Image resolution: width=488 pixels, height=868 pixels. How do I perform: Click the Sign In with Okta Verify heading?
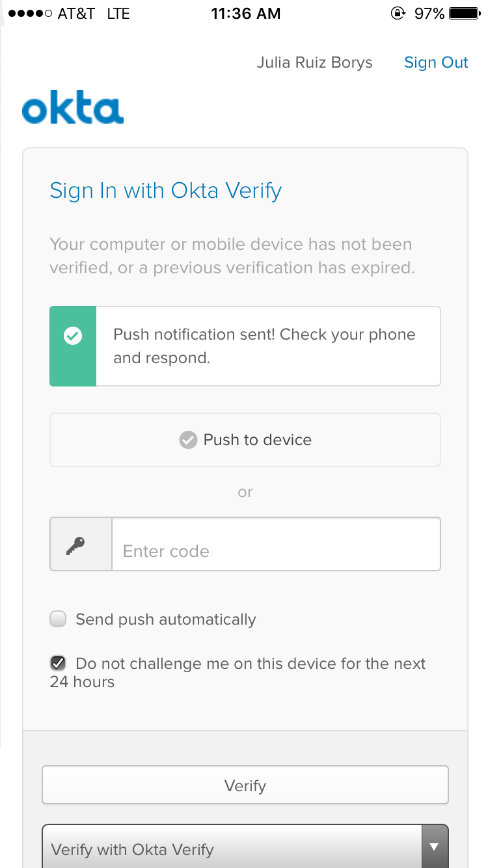(x=166, y=191)
